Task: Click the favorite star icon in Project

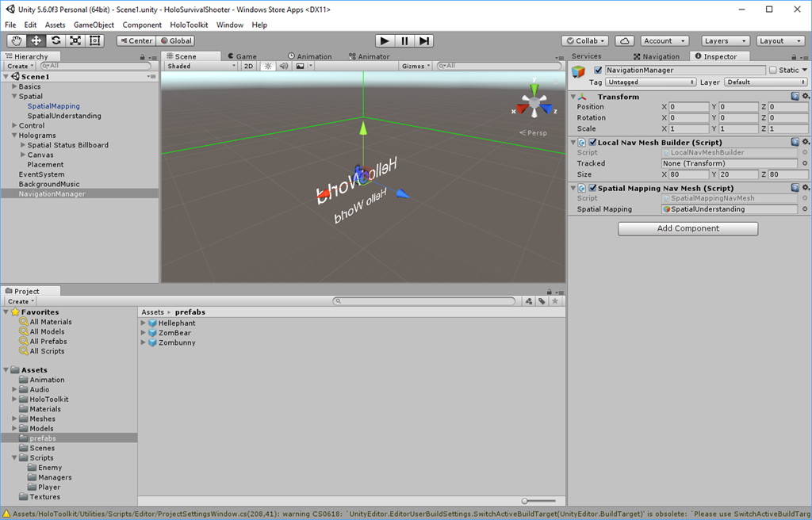Action: (555, 301)
